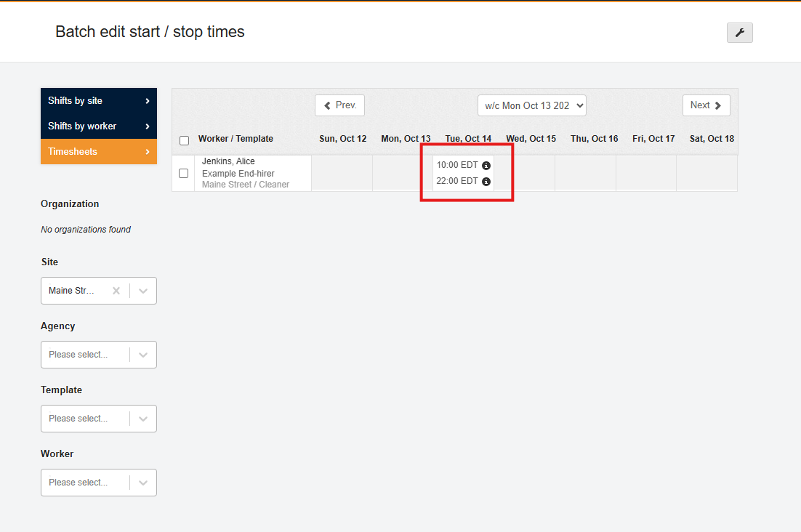
Task: Open the week selector dropdown
Action: point(531,105)
